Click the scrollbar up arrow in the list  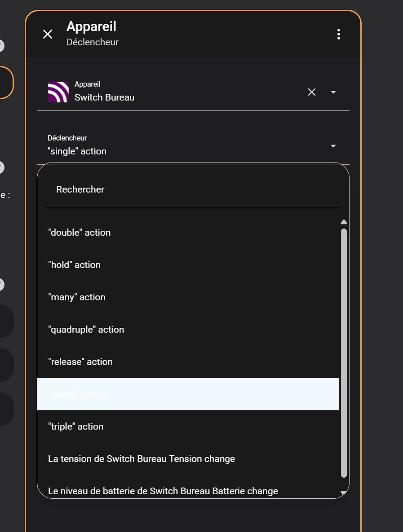pos(344,222)
